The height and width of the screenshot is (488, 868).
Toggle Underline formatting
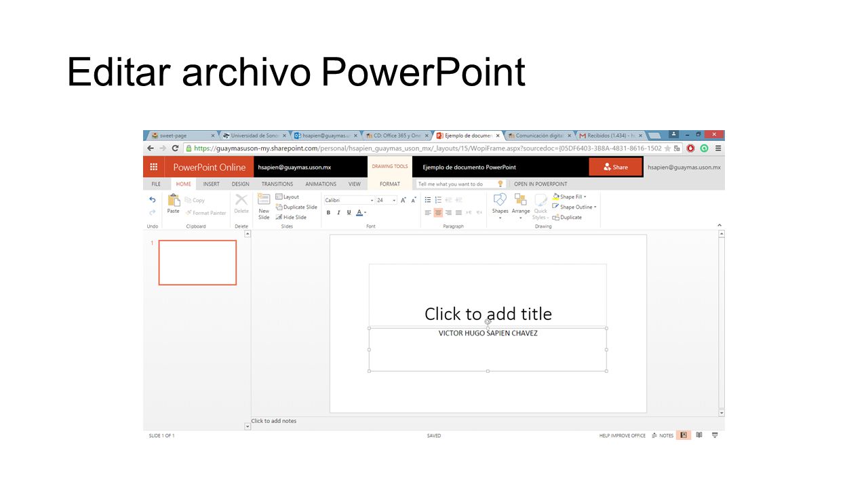click(349, 212)
